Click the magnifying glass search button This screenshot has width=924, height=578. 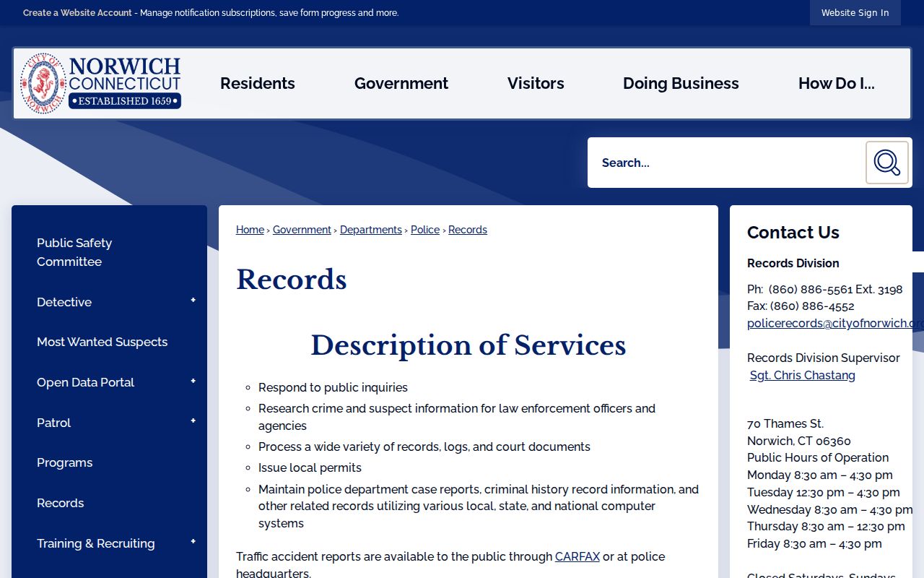pos(887,163)
